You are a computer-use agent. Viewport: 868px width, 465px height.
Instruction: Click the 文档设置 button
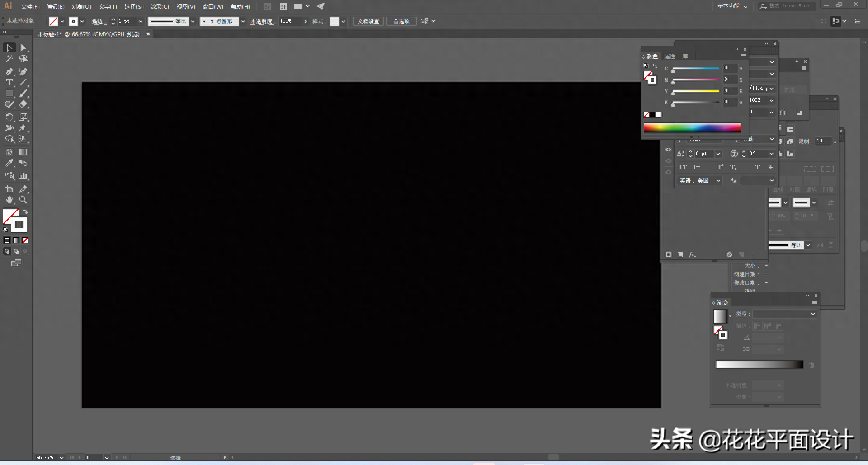tap(368, 22)
